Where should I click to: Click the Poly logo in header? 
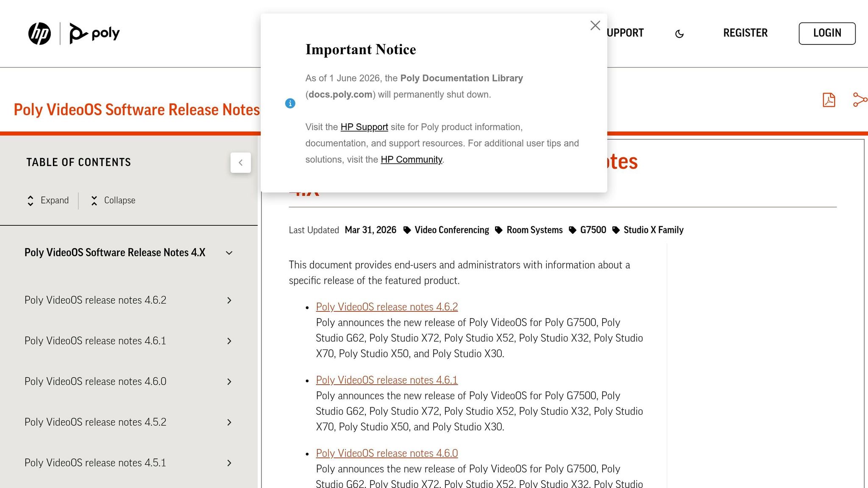(95, 33)
